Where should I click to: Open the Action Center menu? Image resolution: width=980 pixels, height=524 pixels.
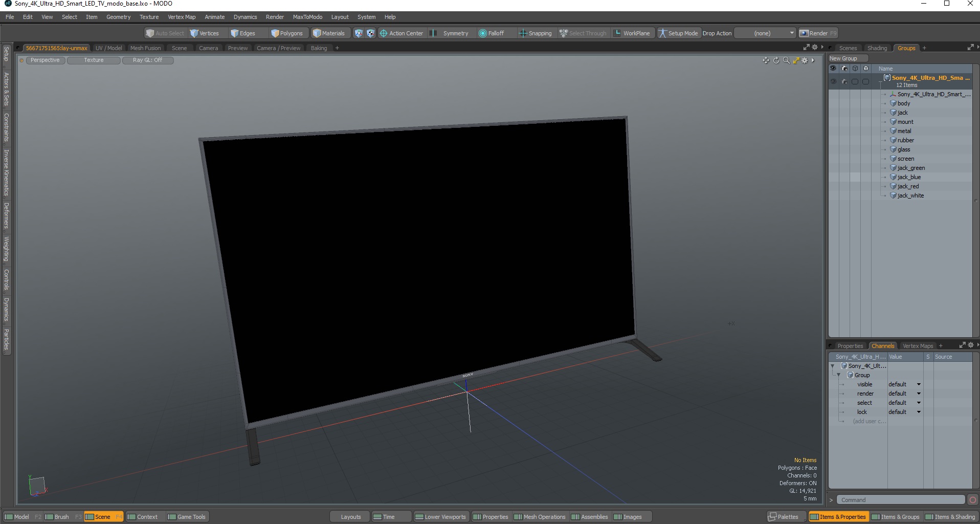click(x=402, y=33)
